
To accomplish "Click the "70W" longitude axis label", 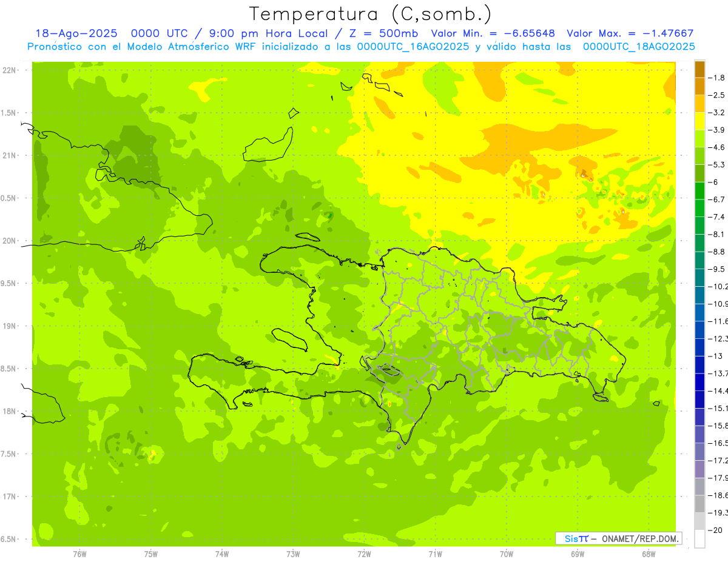I will click(x=507, y=554).
